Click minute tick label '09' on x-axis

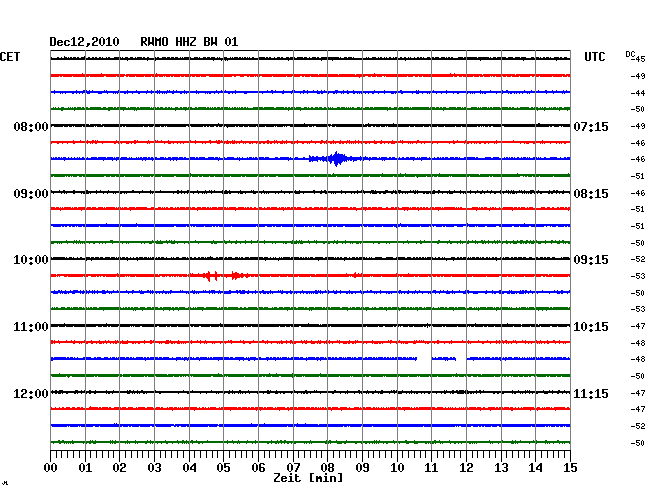click(362, 468)
